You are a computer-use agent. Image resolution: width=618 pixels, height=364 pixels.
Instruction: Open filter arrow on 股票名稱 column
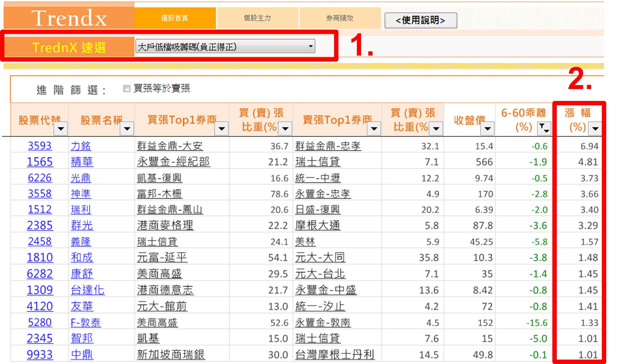(x=127, y=129)
